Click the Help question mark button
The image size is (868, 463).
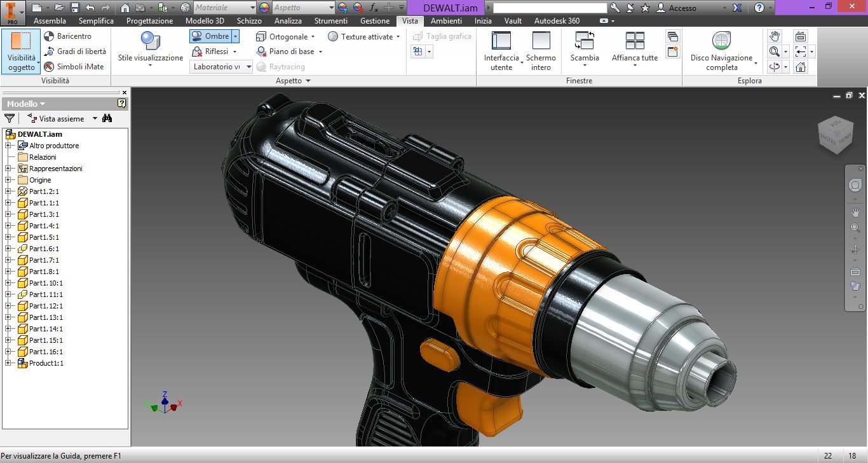(759, 8)
